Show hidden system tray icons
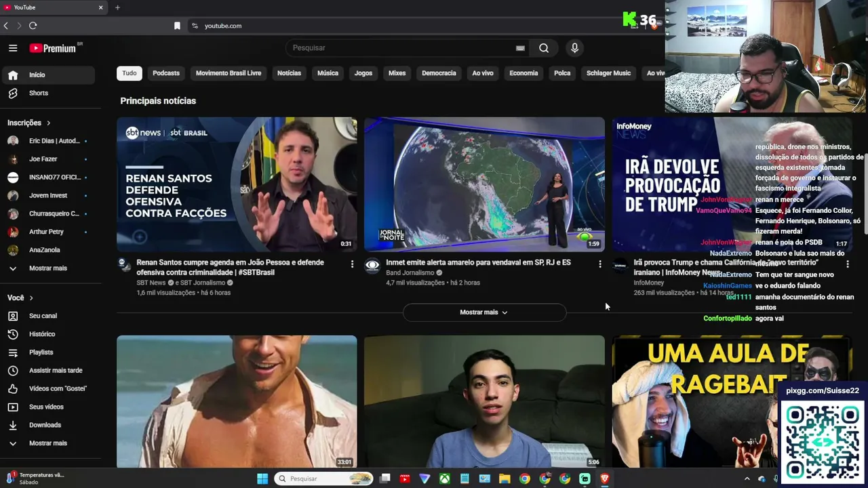The image size is (868, 488). tap(747, 479)
